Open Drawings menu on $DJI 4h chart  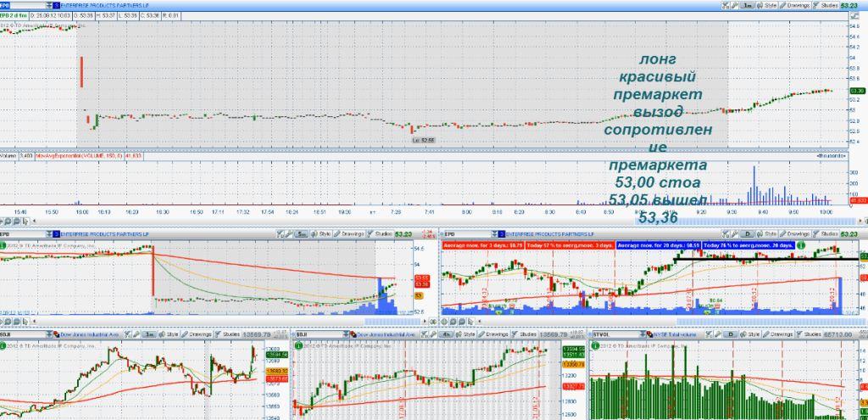[492, 334]
